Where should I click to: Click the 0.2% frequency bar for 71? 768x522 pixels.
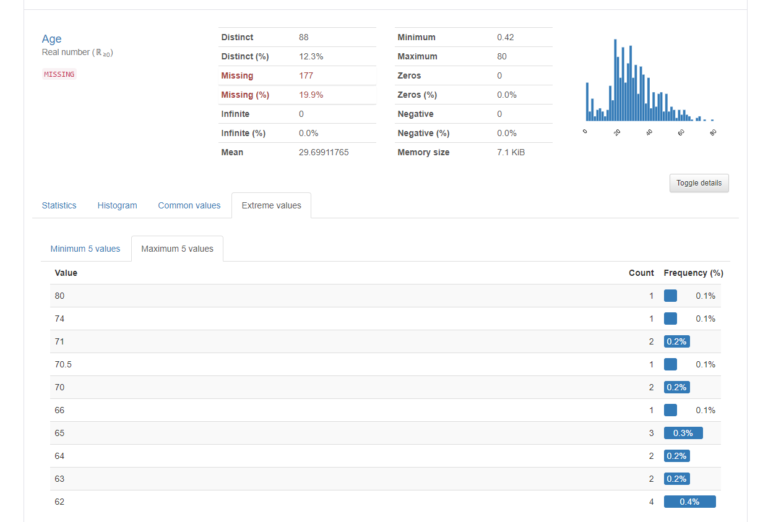click(x=677, y=342)
